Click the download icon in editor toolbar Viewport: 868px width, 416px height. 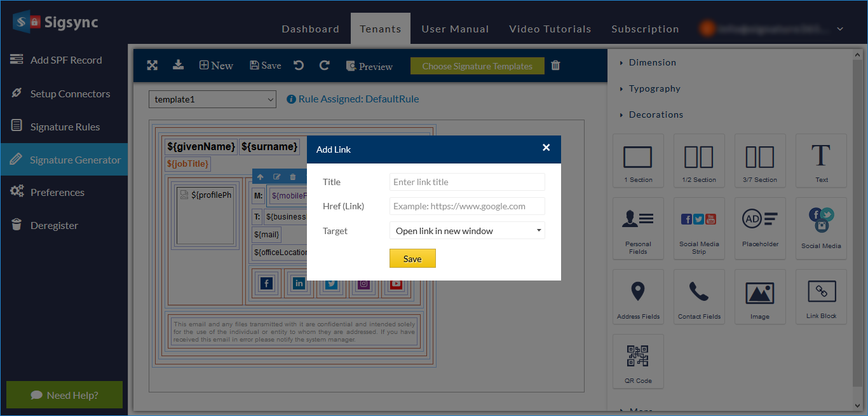(179, 65)
